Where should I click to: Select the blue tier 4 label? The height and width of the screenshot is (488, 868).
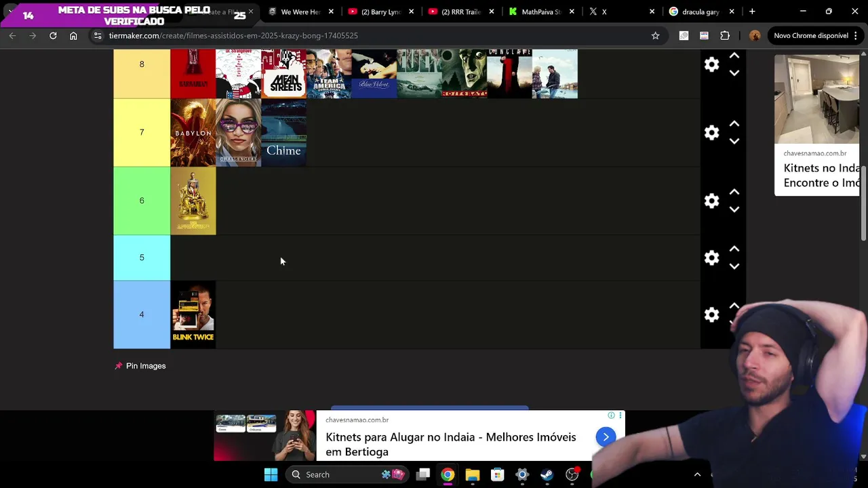(x=142, y=314)
